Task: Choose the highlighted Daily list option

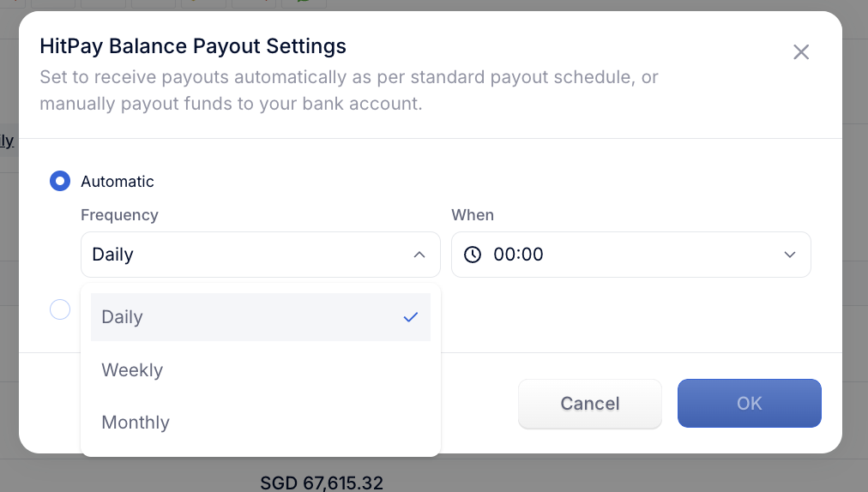Action: pos(260,317)
